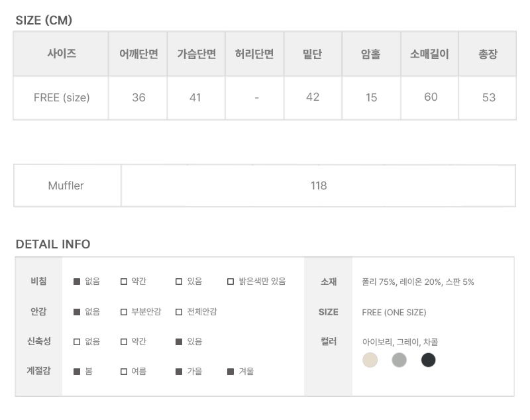The width and height of the screenshot is (530, 420).
Task: Click the material text 폴리 75%
Action: point(378,282)
